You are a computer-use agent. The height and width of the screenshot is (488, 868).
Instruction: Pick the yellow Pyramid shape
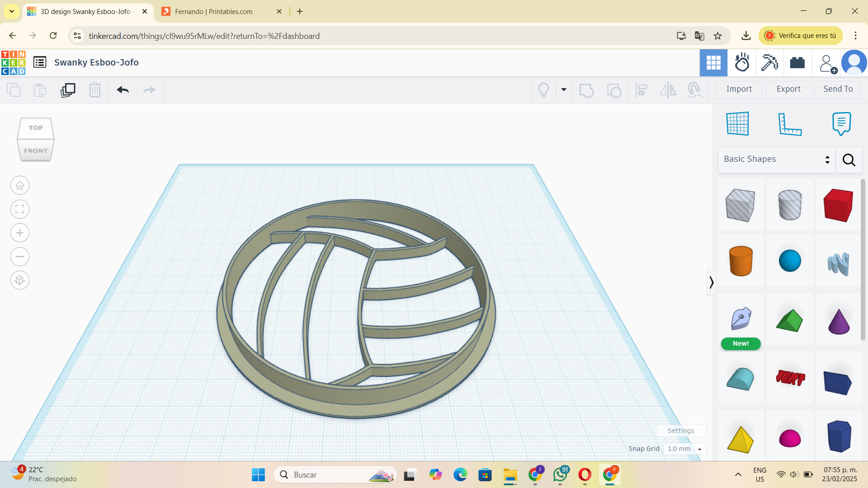click(741, 439)
